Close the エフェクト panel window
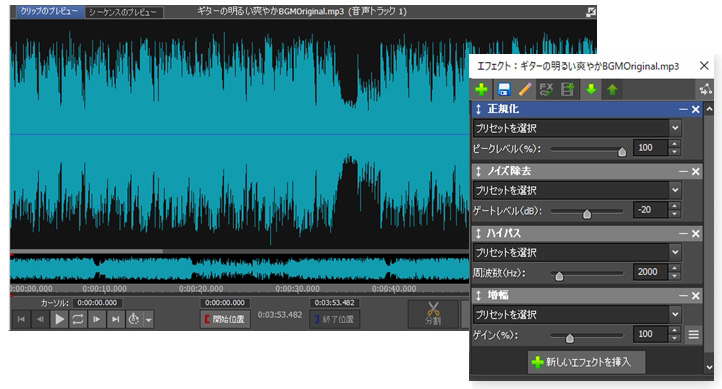 click(x=704, y=66)
